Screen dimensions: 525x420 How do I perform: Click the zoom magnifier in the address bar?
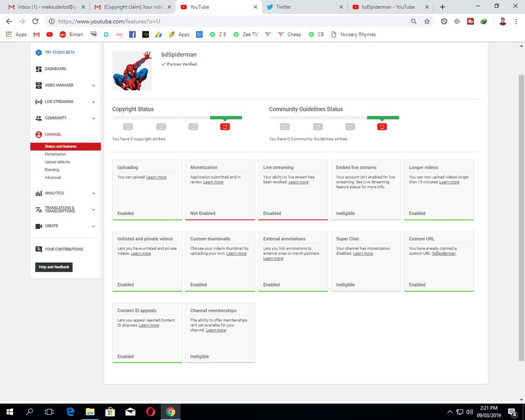(413, 21)
